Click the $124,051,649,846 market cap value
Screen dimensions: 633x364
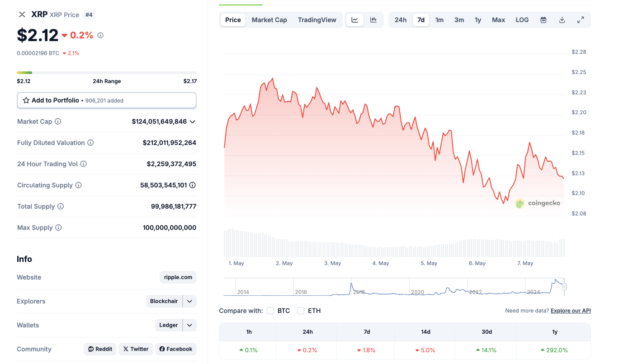pyautogui.click(x=159, y=121)
